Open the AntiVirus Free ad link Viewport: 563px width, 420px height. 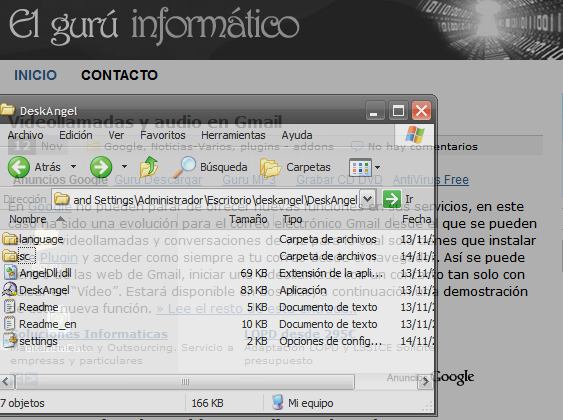[x=431, y=179]
